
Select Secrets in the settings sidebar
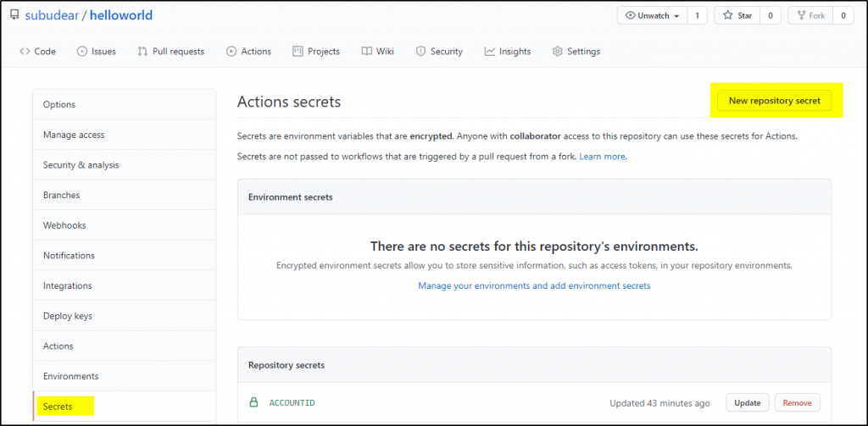pos(125,407)
